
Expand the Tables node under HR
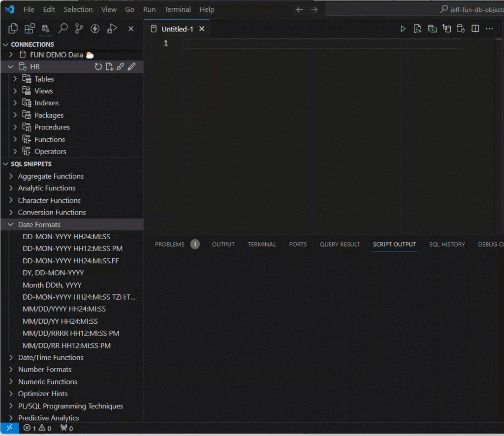(15, 79)
